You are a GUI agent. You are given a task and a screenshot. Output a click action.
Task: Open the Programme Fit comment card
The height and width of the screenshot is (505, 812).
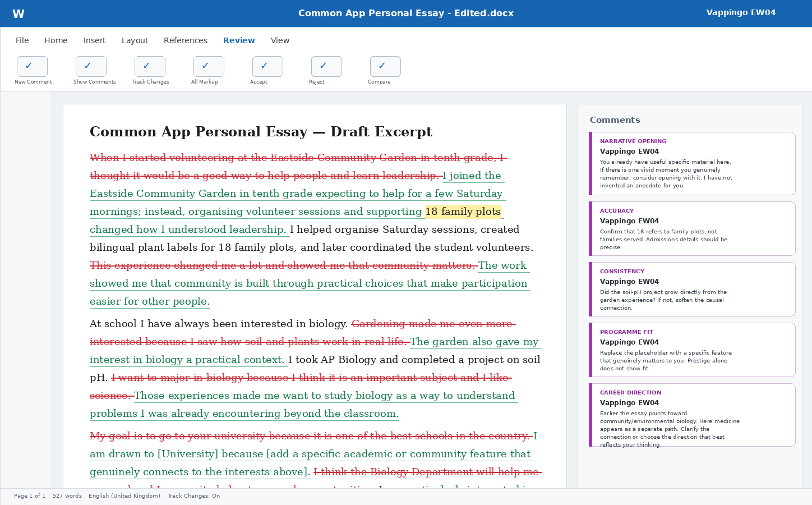pyautogui.click(x=692, y=350)
